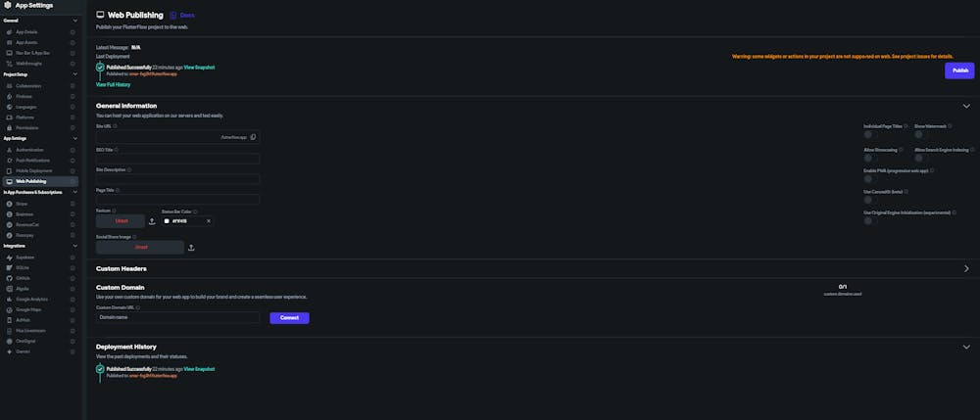
Task: Enable the Show Watermark toggle
Action: coord(919,136)
